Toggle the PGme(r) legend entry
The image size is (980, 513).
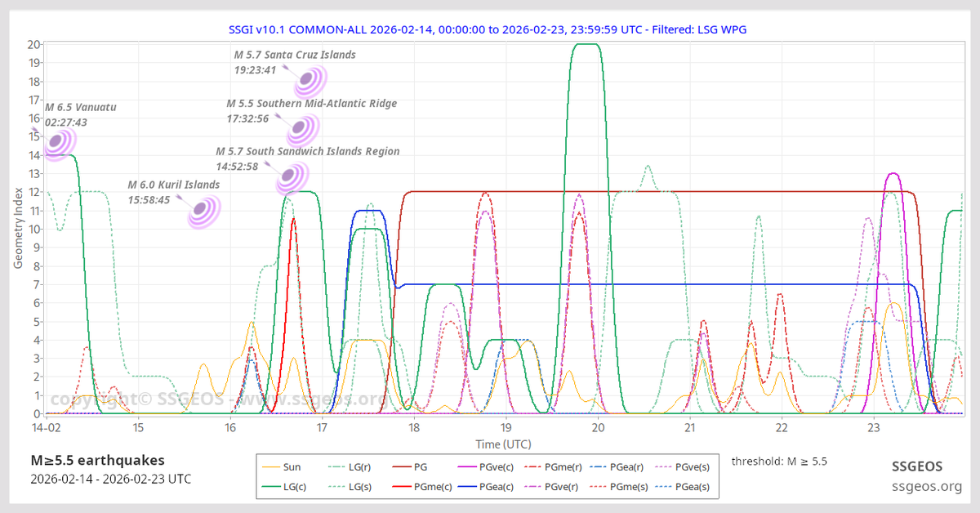555,467
